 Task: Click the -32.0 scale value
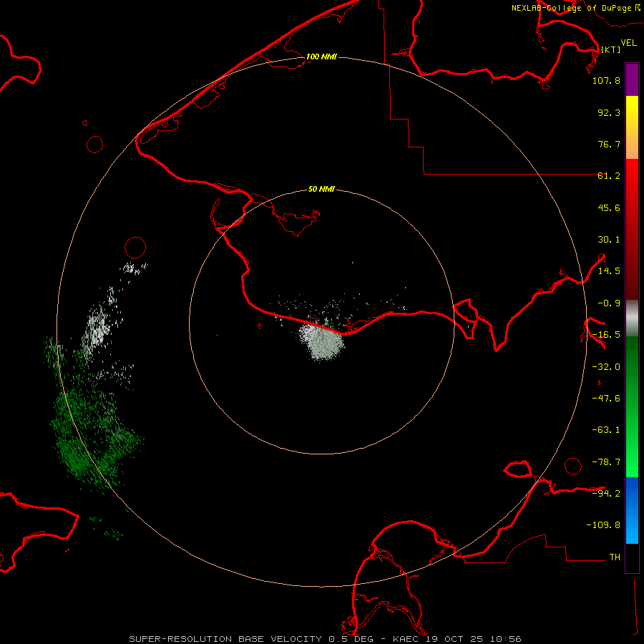pyautogui.click(x=606, y=367)
